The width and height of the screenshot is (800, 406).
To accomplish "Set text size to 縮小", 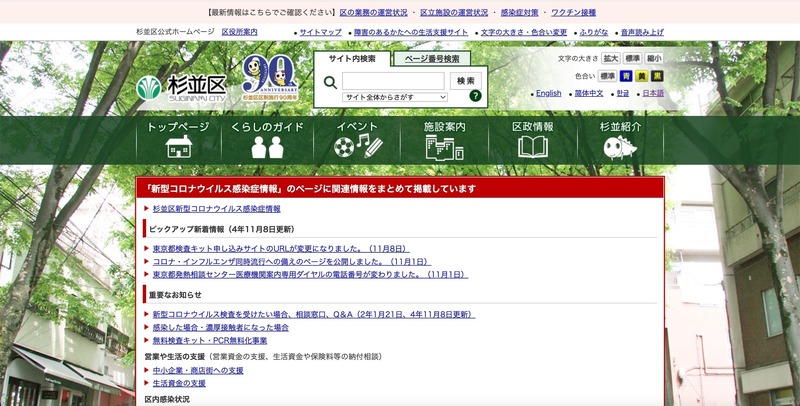I will click(x=654, y=59).
